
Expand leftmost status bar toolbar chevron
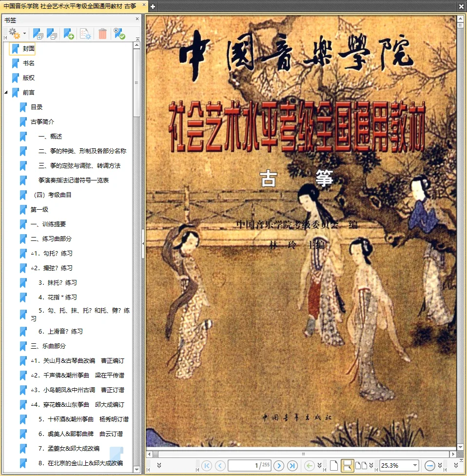[159, 465]
